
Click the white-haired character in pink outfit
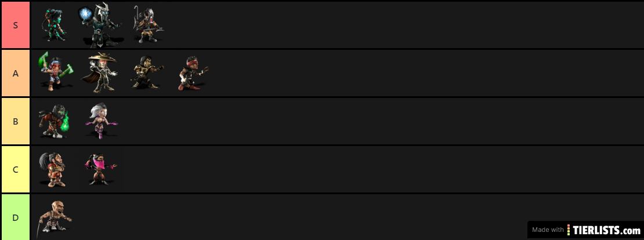[x=101, y=120]
